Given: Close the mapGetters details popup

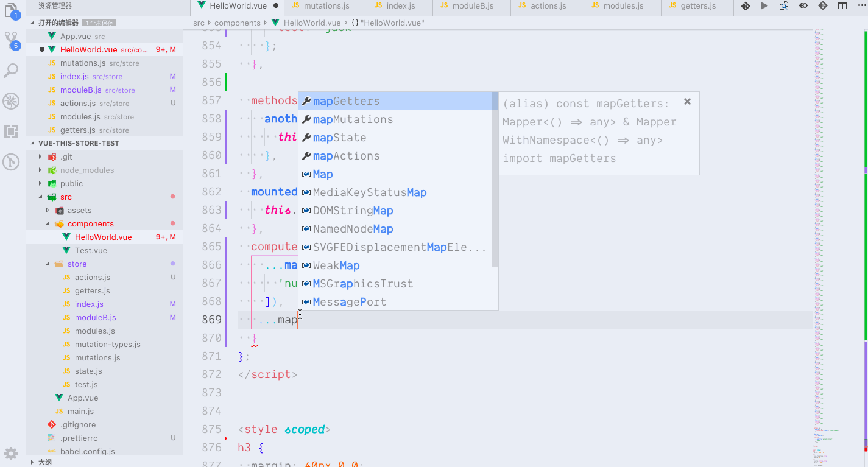Looking at the screenshot, I should click(x=688, y=102).
